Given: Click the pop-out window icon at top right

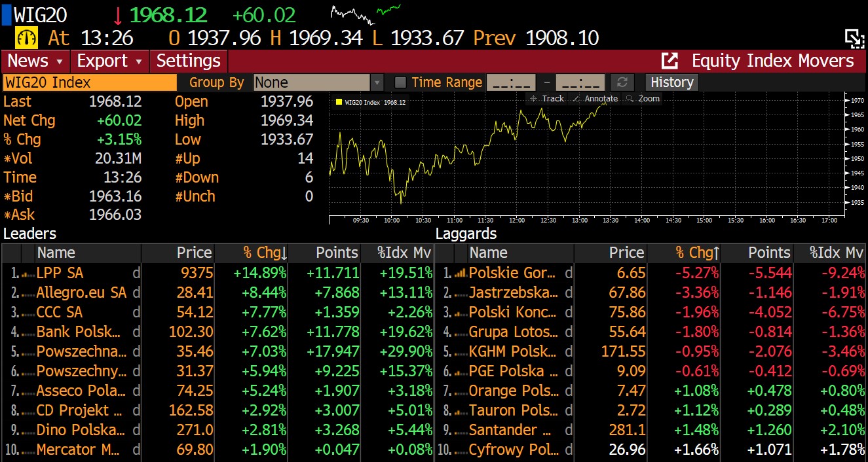Looking at the screenshot, I should tap(854, 38).
